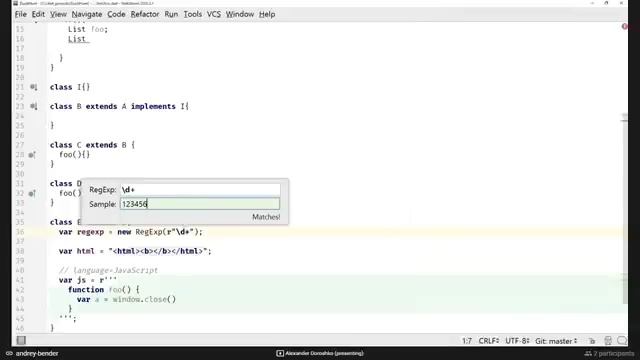This screenshot has height=360, width=640.
Task: Click the Sample: label in the popup
Action: [102, 204]
